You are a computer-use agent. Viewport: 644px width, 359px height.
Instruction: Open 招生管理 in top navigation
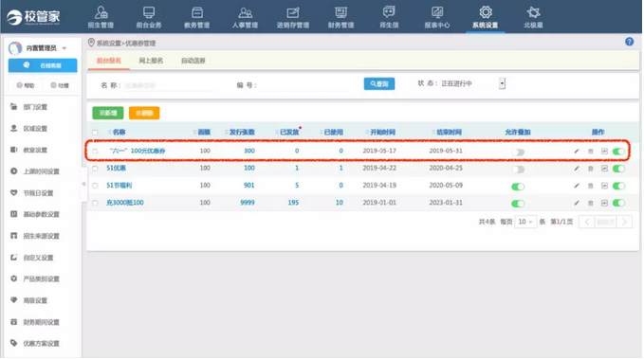(101, 17)
